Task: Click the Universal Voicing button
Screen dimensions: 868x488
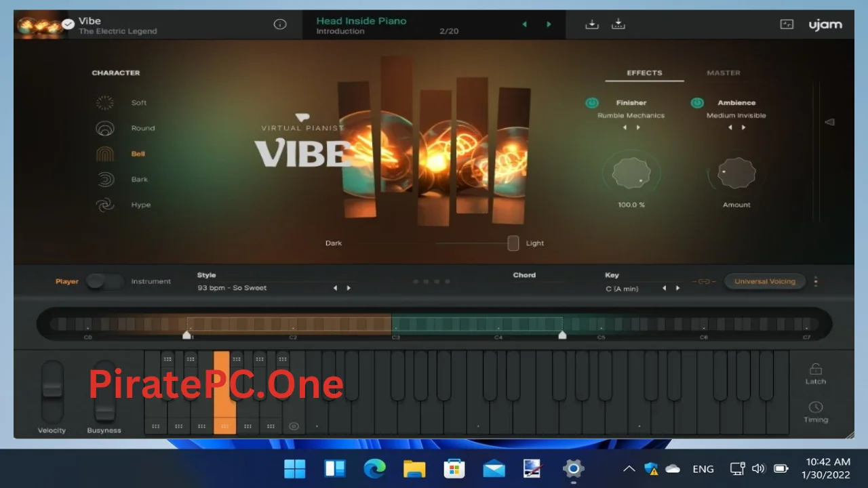Action: [x=765, y=281]
